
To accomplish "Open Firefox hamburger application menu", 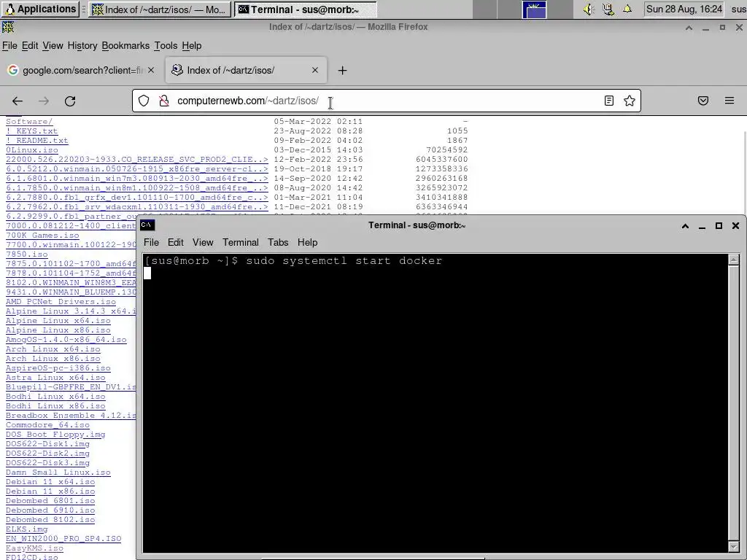I will pos(729,101).
